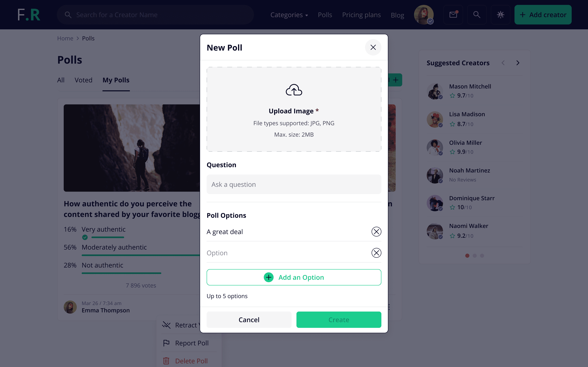Screen dimensions: 588x367
Task: Remove the empty Option row
Action: [x=376, y=253]
